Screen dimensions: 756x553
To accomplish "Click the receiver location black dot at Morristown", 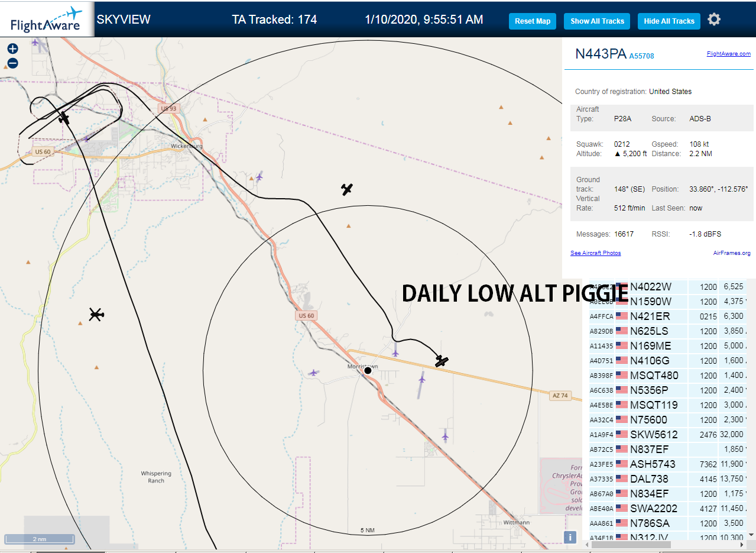I will coord(368,370).
